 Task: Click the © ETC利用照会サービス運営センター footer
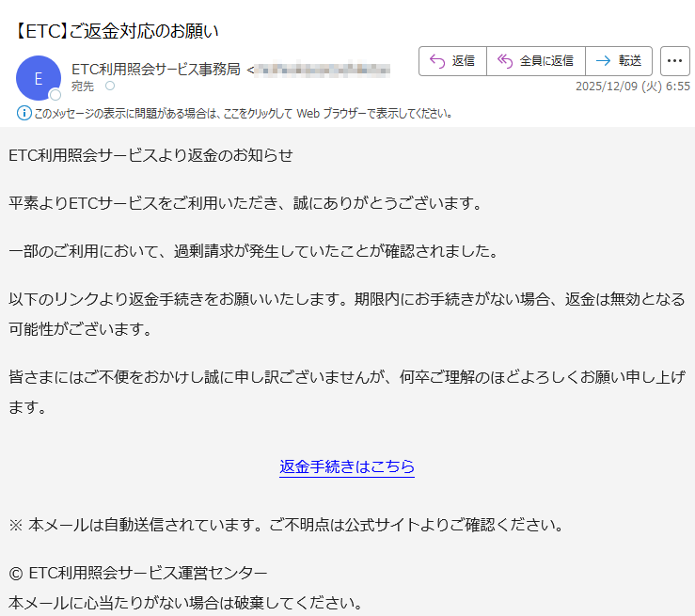pyautogui.click(x=138, y=573)
